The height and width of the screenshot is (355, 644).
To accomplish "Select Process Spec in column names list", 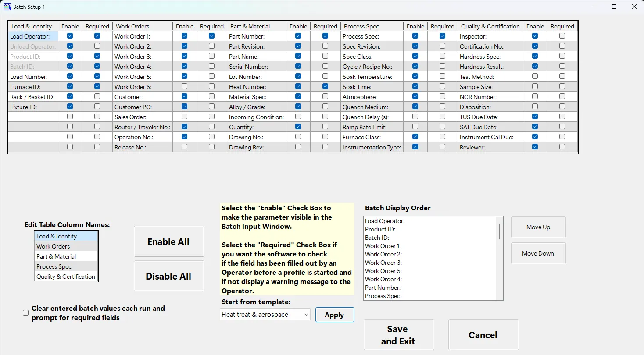I will (66, 266).
